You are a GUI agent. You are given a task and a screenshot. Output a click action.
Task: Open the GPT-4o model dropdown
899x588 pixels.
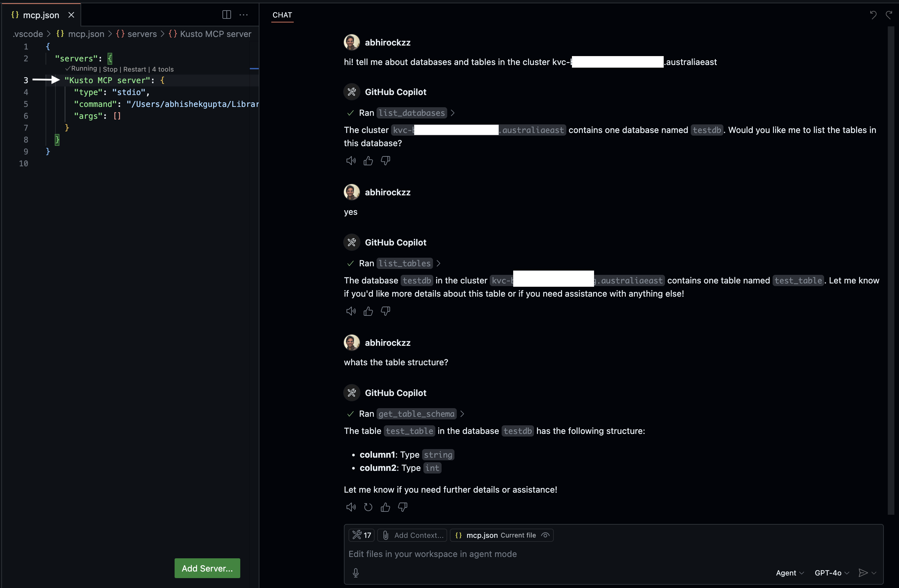[x=831, y=572]
